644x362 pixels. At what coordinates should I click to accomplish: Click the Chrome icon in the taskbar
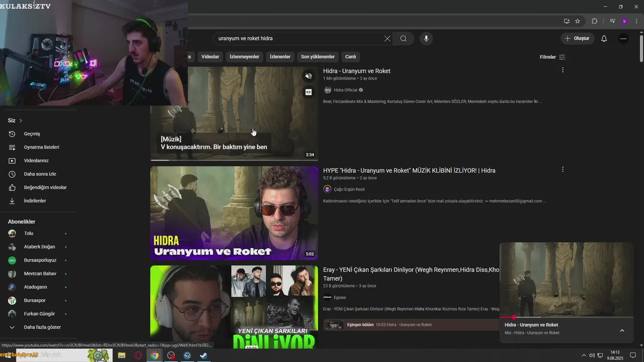[x=154, y=355]
